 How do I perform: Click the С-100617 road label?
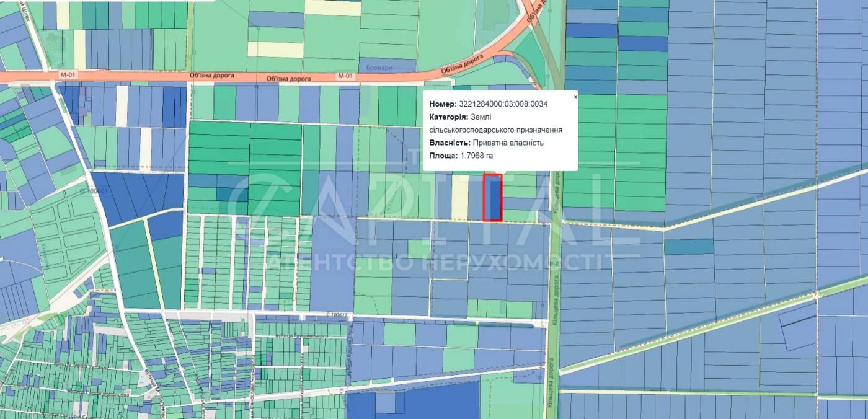337,315
